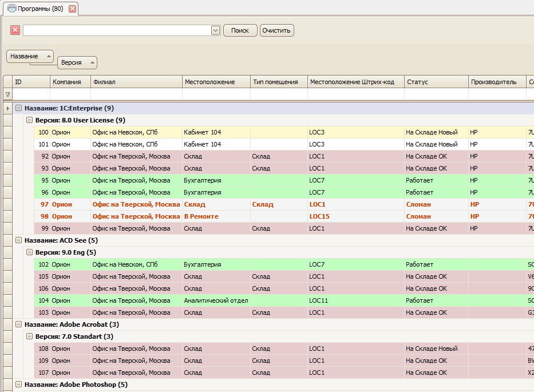Select the row with ID 99

click(x=284, y=228)
